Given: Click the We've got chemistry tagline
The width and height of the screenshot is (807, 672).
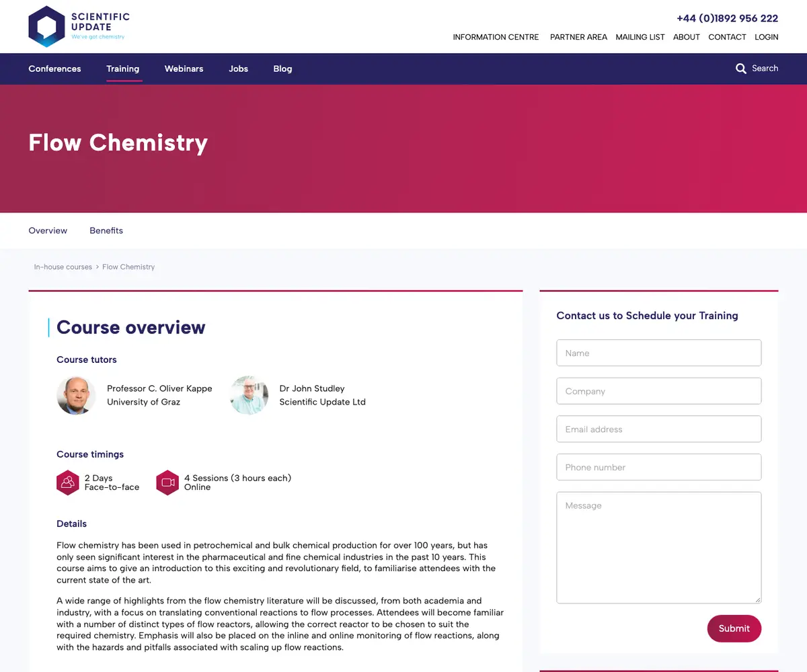Looking at the screenshot, I should [98, 37].
